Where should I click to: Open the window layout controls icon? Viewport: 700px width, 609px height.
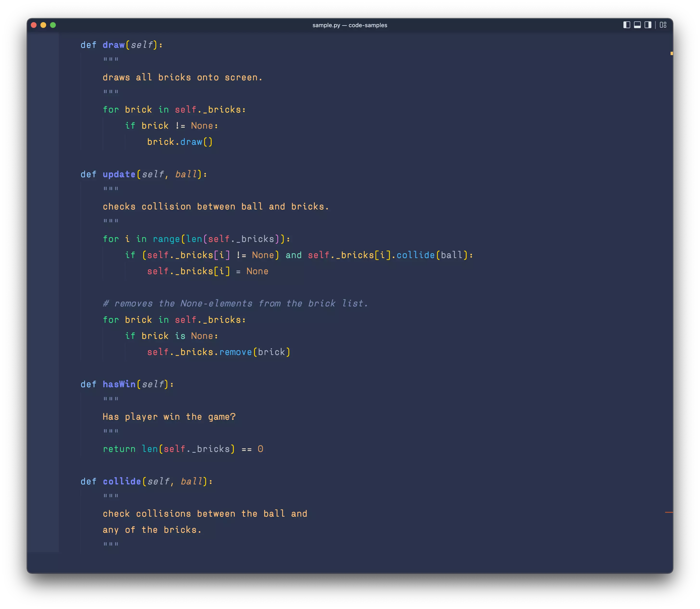(663, 25)
